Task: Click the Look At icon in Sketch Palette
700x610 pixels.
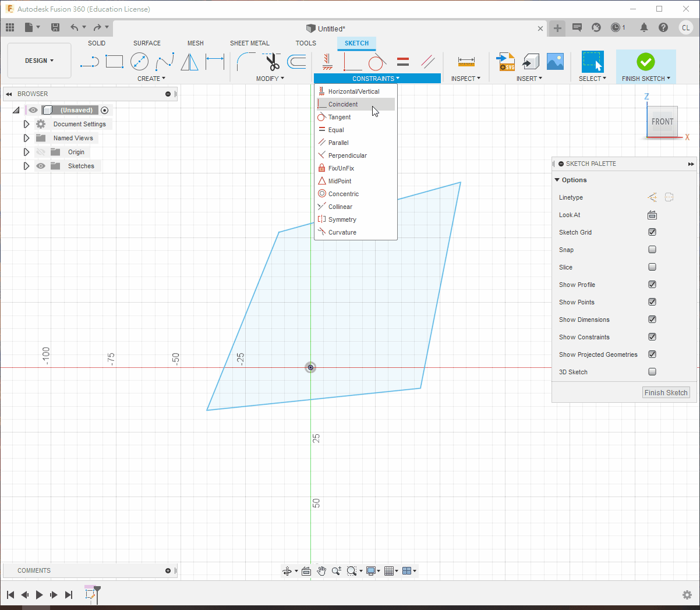Action: (652, 215)
